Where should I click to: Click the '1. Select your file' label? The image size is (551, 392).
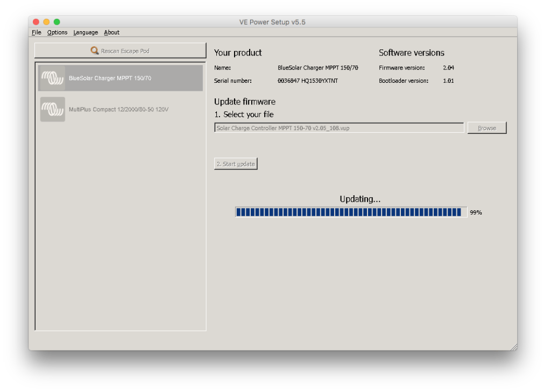[244, 115]
